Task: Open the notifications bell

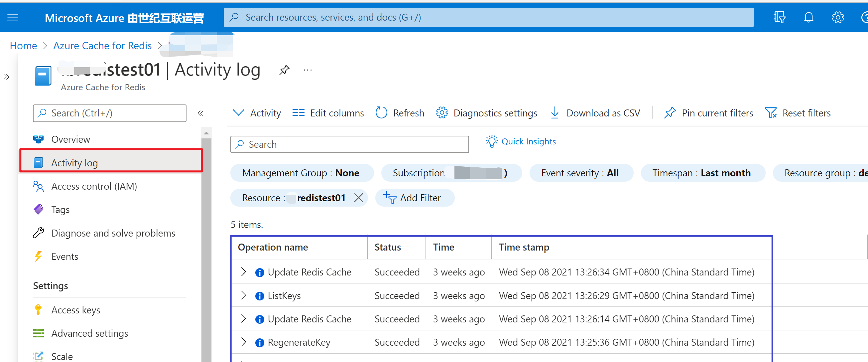Action: (809, 17)
